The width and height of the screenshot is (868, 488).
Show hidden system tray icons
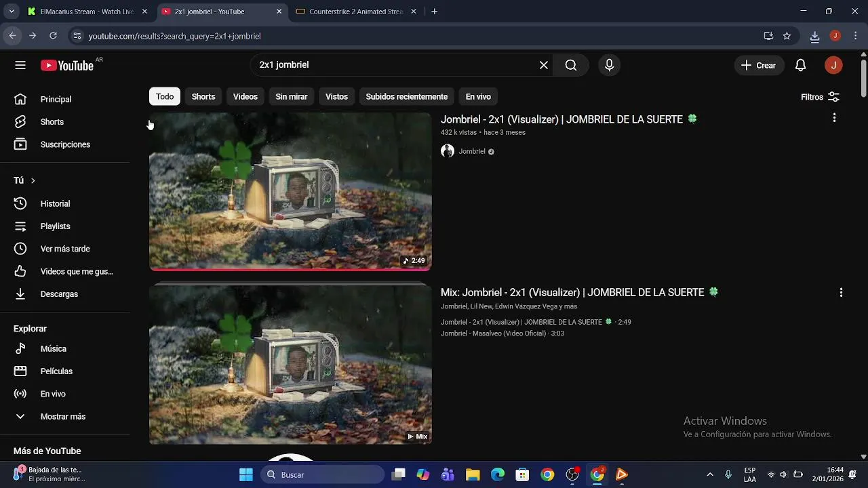710,474
